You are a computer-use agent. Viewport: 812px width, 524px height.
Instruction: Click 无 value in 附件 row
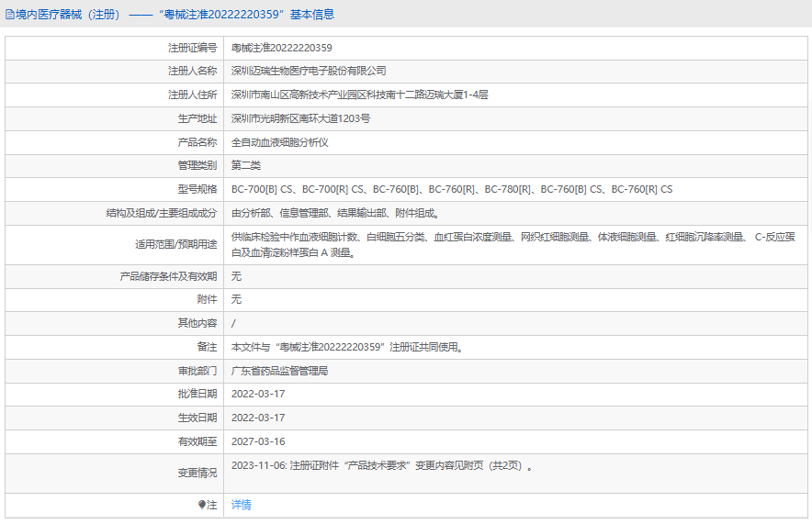pos(236,299)
